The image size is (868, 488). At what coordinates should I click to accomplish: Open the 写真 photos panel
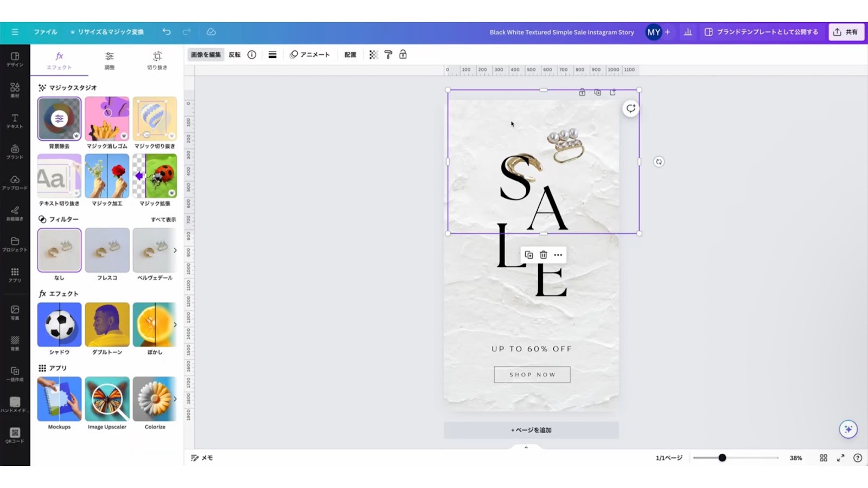coord(15,312)
